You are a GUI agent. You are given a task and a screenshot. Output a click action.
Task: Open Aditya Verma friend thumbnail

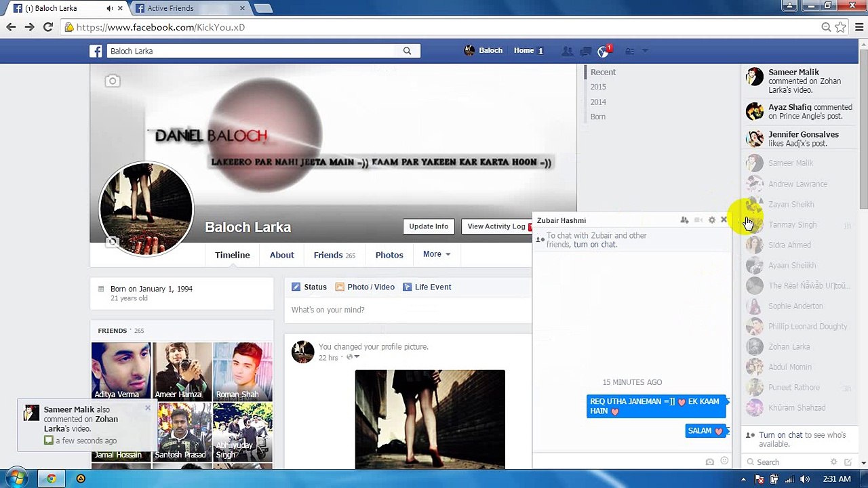point(121,371)
